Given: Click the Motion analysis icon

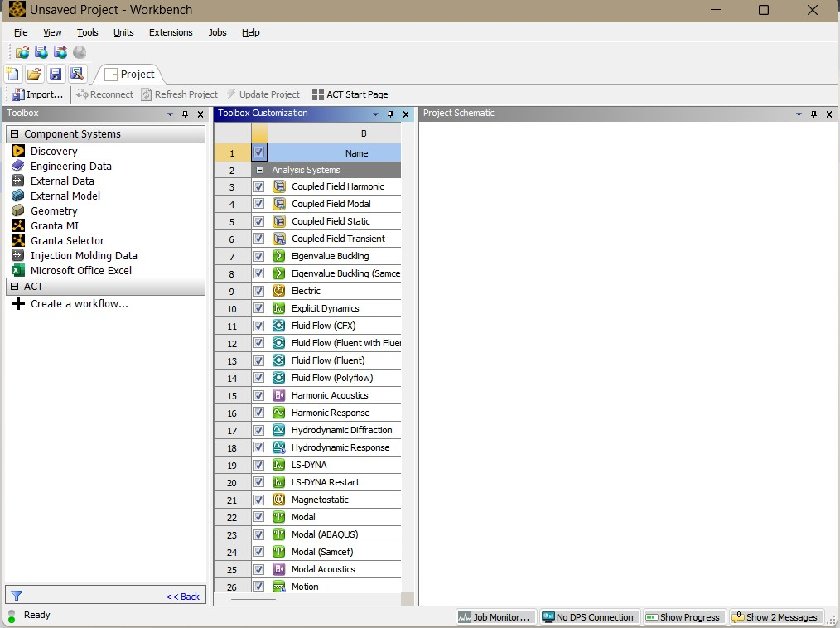Looking at the screenshot, I should coord(278,587).
